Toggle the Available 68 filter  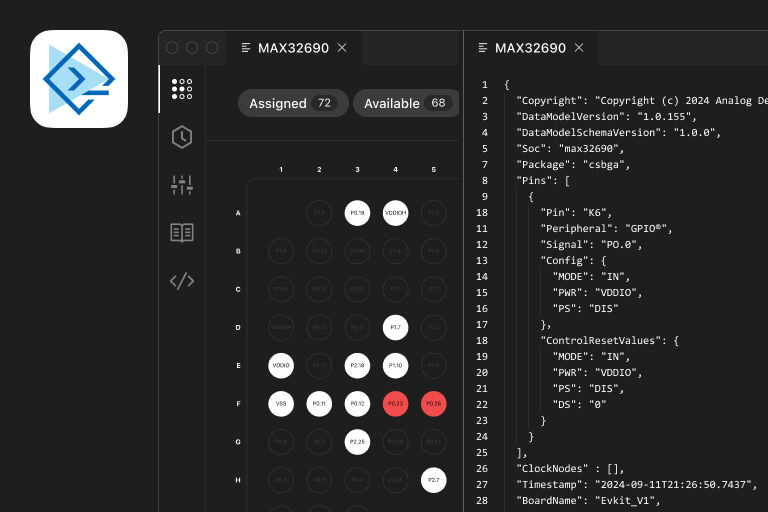[x=406, y=103]
